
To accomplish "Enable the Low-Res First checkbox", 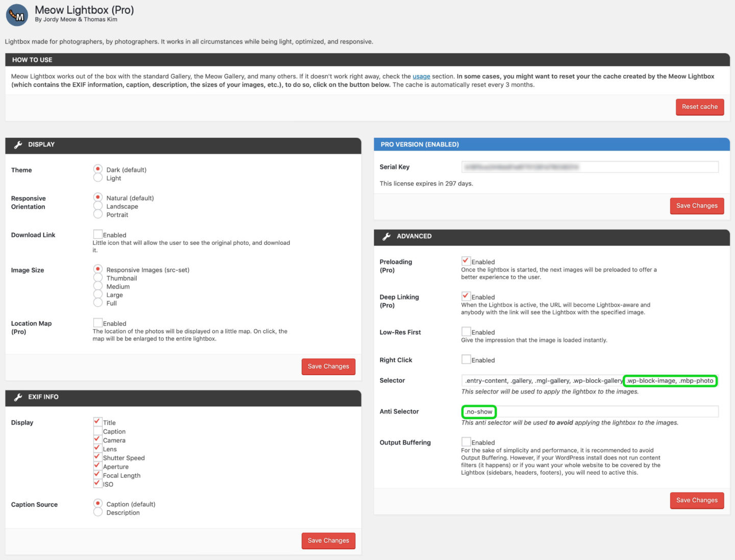I will point(466,331).
